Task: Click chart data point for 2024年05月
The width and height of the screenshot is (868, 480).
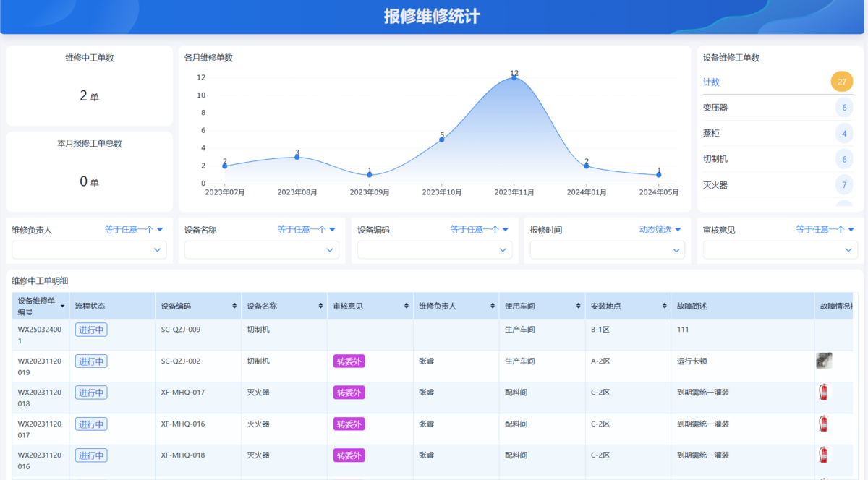Action: point(659,174)
